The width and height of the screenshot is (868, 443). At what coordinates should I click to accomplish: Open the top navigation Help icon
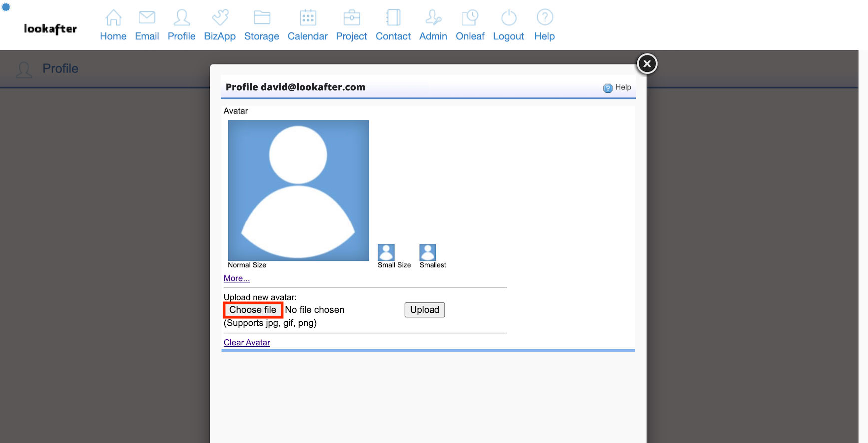(544, 18)
